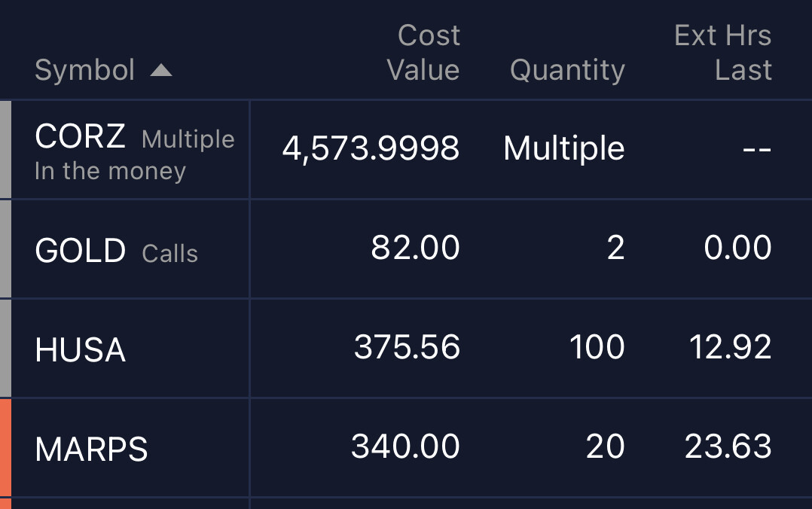Sort by Ext Hrs Last column header
812x509 pixels.
pos(723,52)
